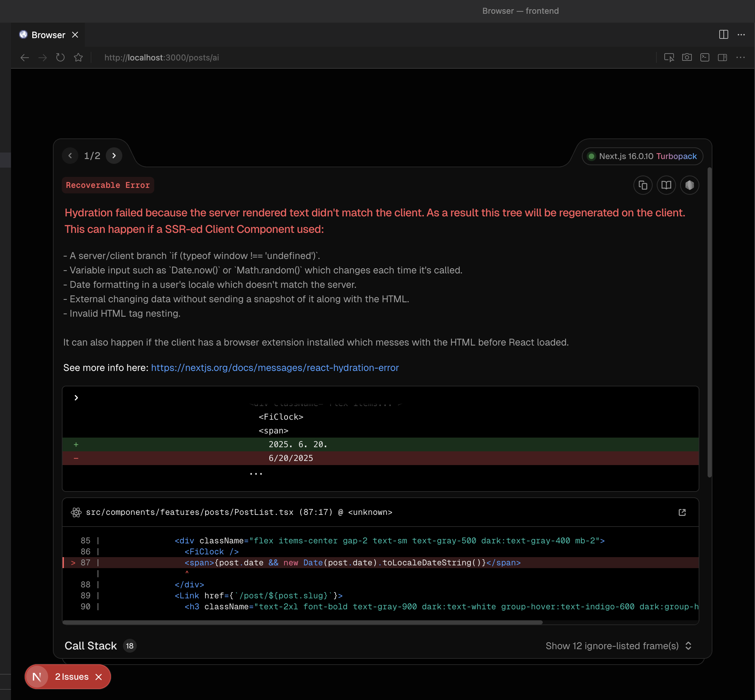Copy the error info with the copy icon
This screenshot has width=755, height=700.
642,185
